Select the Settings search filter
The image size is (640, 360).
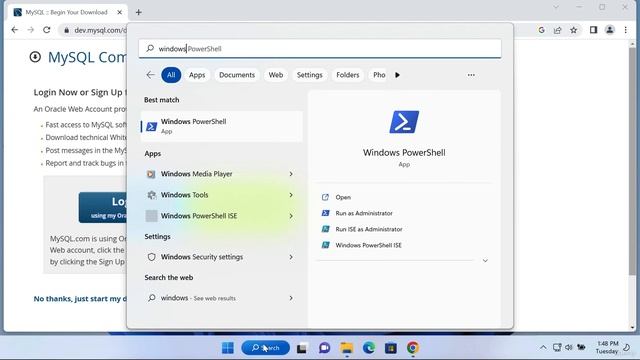coord(309,75)
